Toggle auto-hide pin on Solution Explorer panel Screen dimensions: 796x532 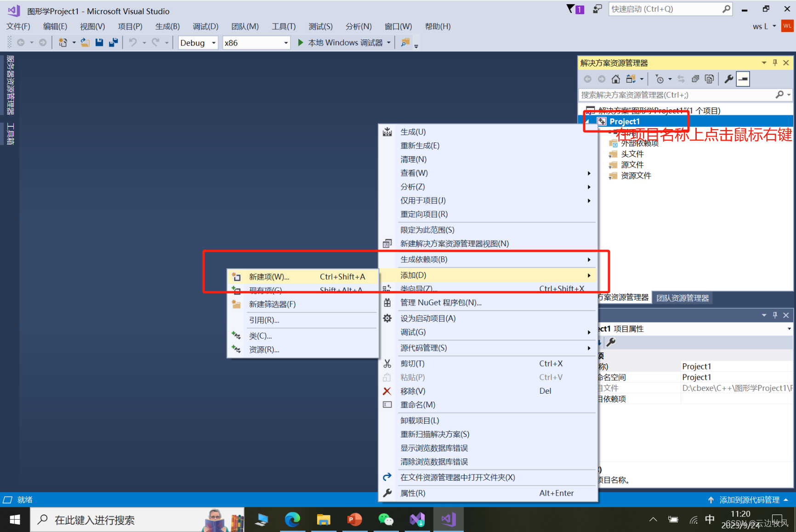coord(775,62)
